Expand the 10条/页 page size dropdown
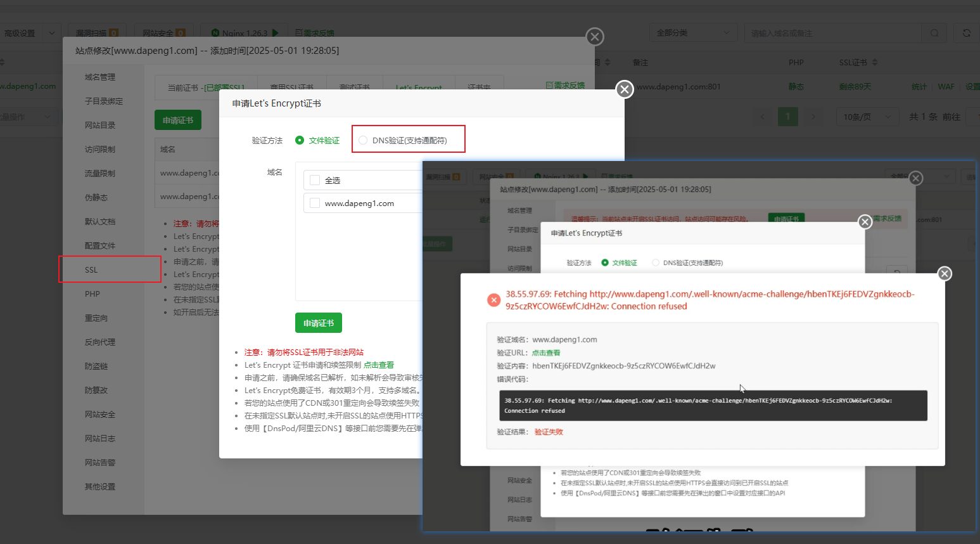Image resolution: width=980 pixels, height=544 pixels. pos(866,117)
